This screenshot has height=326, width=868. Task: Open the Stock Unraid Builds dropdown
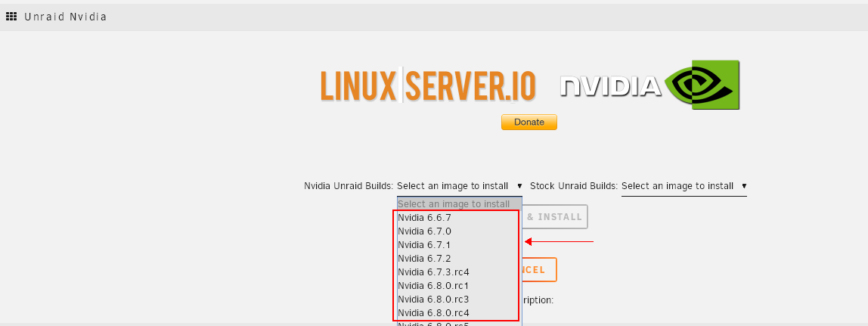[684, 186]
